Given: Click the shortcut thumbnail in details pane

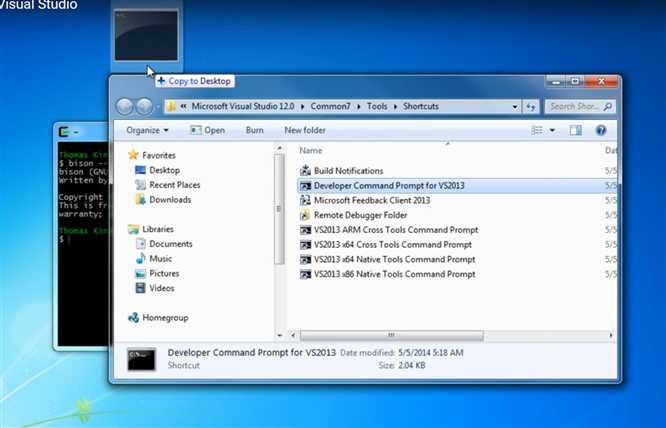Looking at the screenshot, I should click(142, 359).
